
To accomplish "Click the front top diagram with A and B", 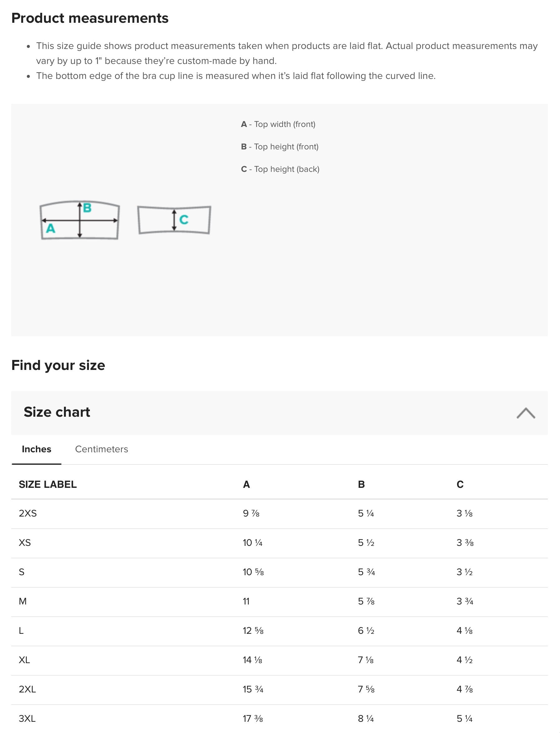I will (80, 220).
